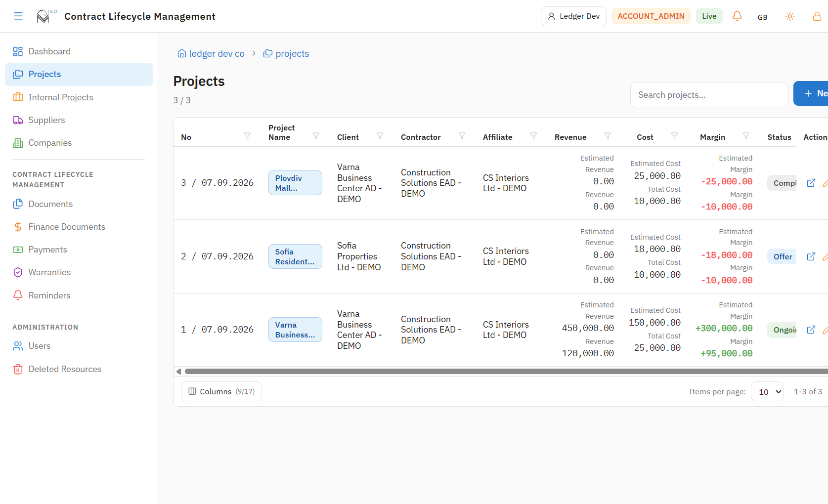Open Reminders in sidebar

(x=79, y=295)
